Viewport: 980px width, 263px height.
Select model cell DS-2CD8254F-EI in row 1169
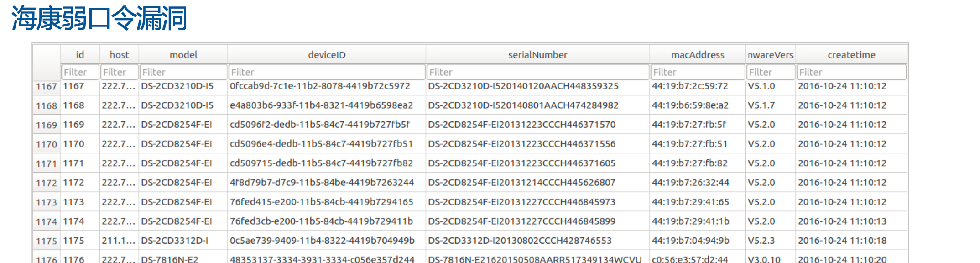tap(183, 125)
